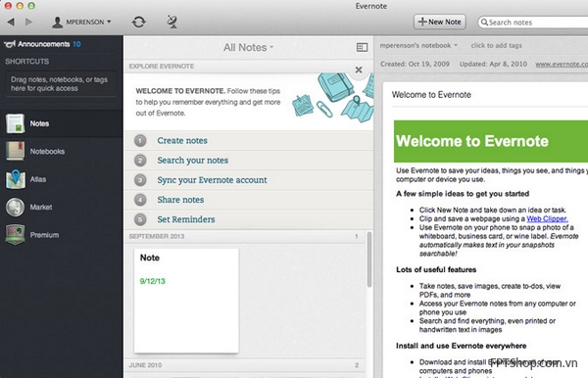
Task: Click the 'Lots of useful features' heading
Action: tap(436, 269)
